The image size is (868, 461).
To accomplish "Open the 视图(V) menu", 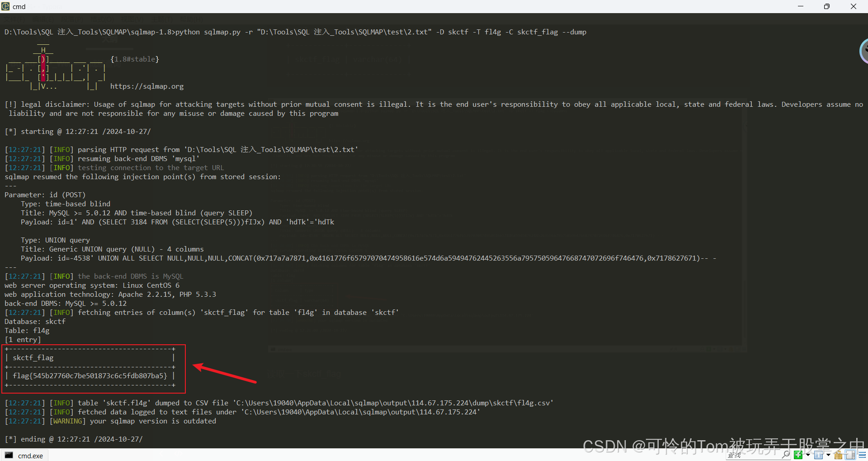I will click(132, 19).
